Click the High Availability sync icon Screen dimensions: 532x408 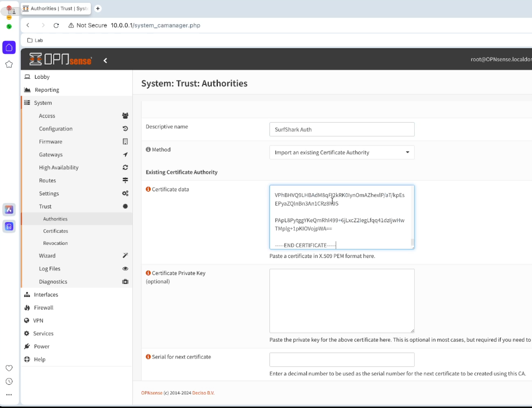click(125, 167)
